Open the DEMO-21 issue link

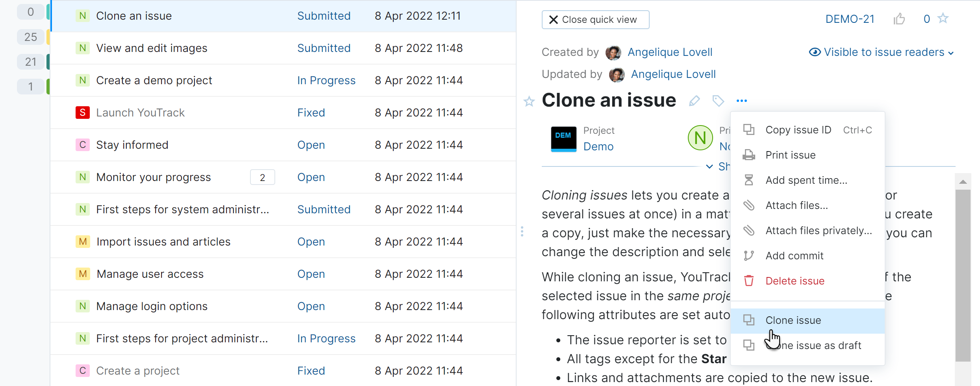tap(850, 19)
